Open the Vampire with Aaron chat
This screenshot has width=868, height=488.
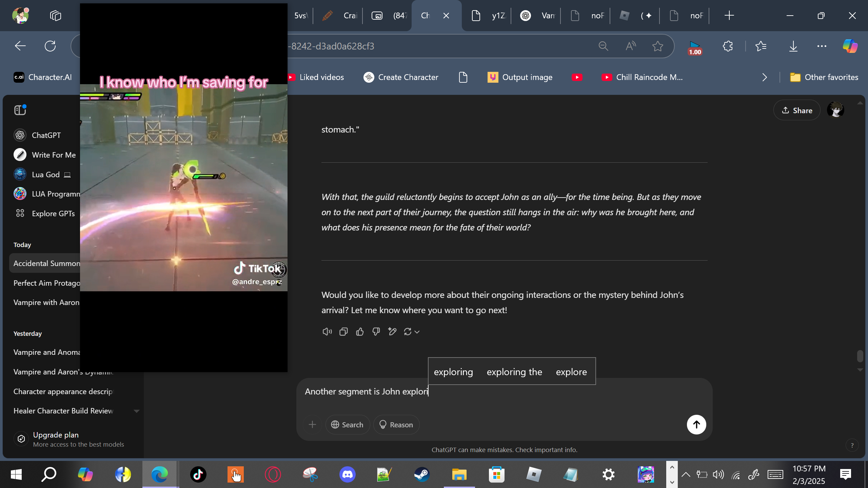(45, 302)
